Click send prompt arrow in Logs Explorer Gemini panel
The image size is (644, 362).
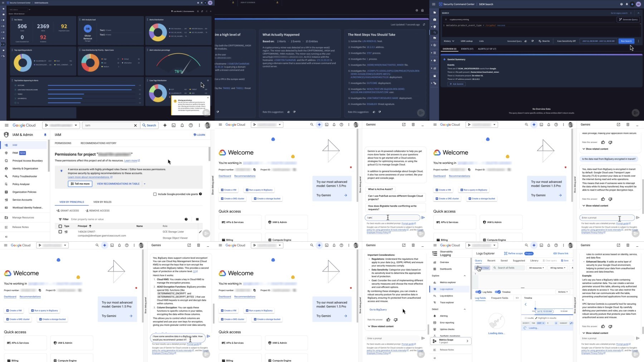point(638,338)
